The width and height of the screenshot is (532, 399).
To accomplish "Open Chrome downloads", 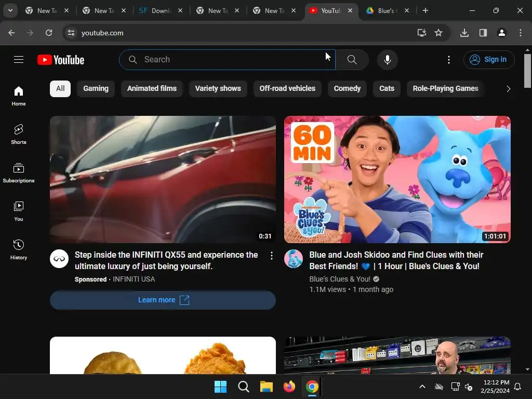I will click(x=464, y=33).
